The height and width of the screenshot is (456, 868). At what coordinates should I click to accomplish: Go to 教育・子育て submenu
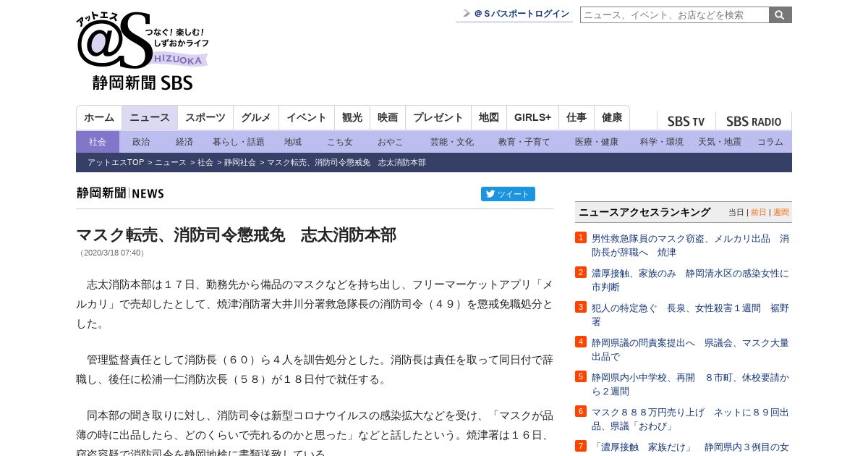click(x=524, y=142)
